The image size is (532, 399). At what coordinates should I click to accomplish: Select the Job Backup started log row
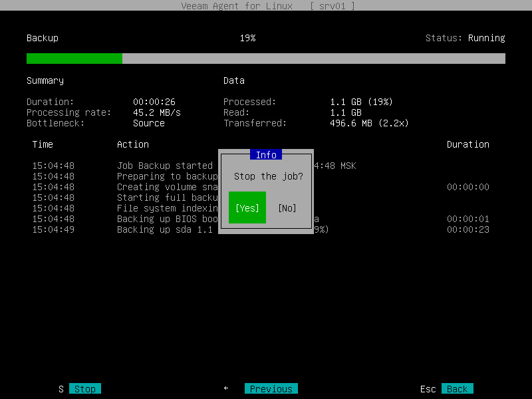(x=163, y=166)
